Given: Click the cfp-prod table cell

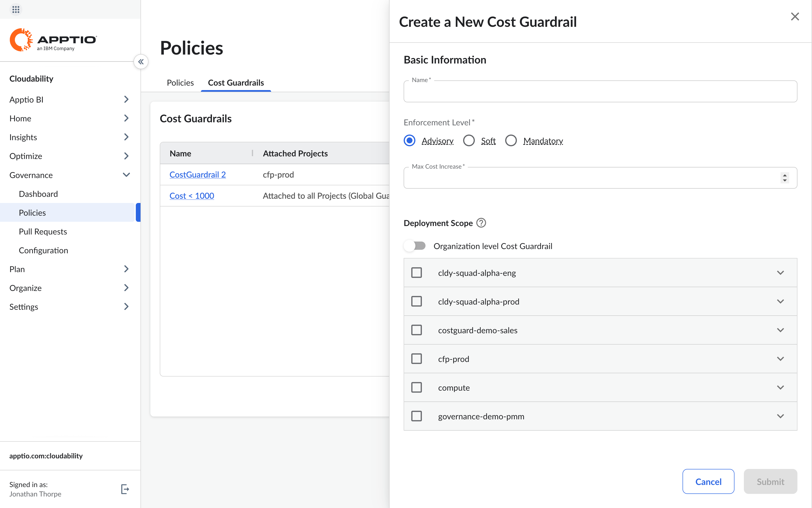Looking at the screenshot, I should point(278,175).
